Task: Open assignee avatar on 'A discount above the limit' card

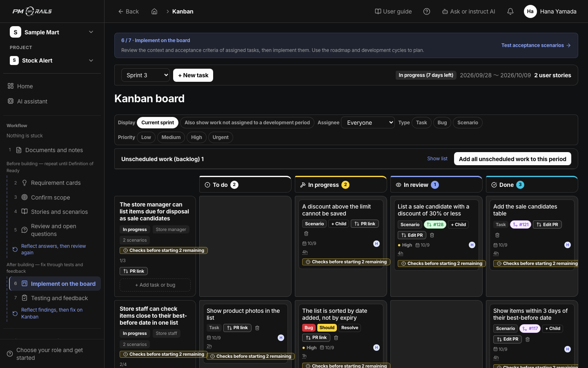Action: (376, 244)
